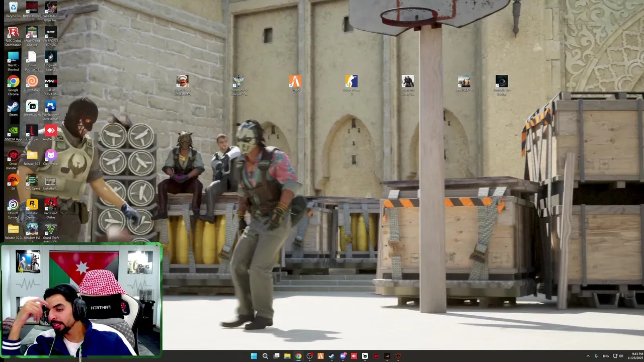Launch the Command & Conquer shortcut
Viewport: 644px width, 362px height.
238,85
